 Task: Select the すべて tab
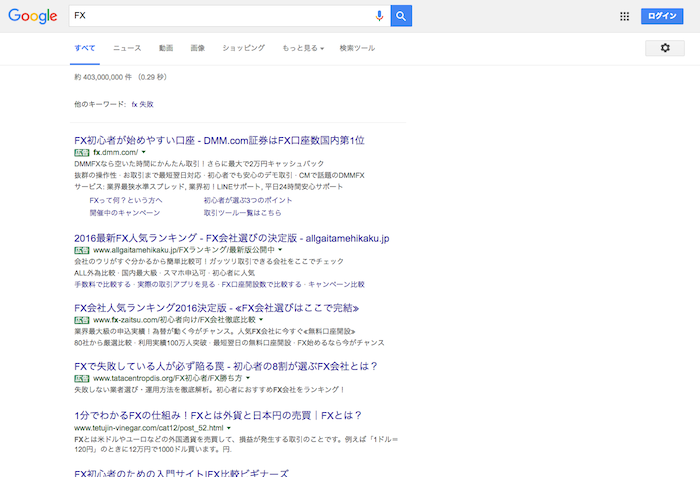(x=85, y=48)
